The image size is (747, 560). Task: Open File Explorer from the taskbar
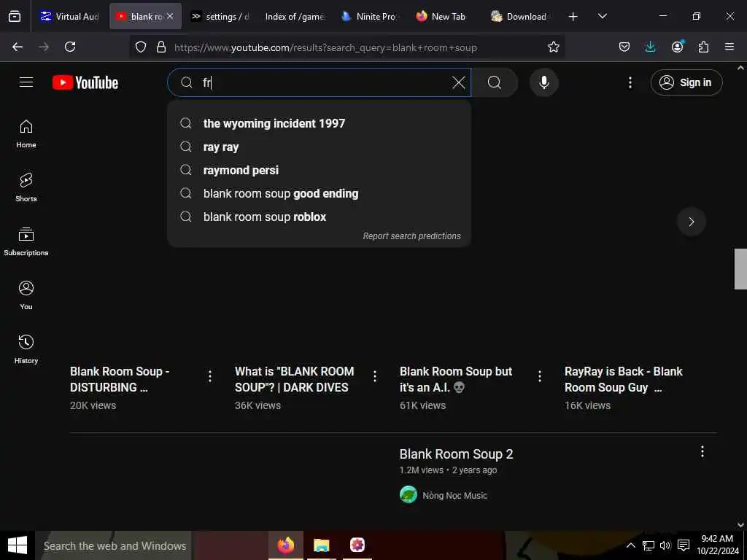pos(322,545)
